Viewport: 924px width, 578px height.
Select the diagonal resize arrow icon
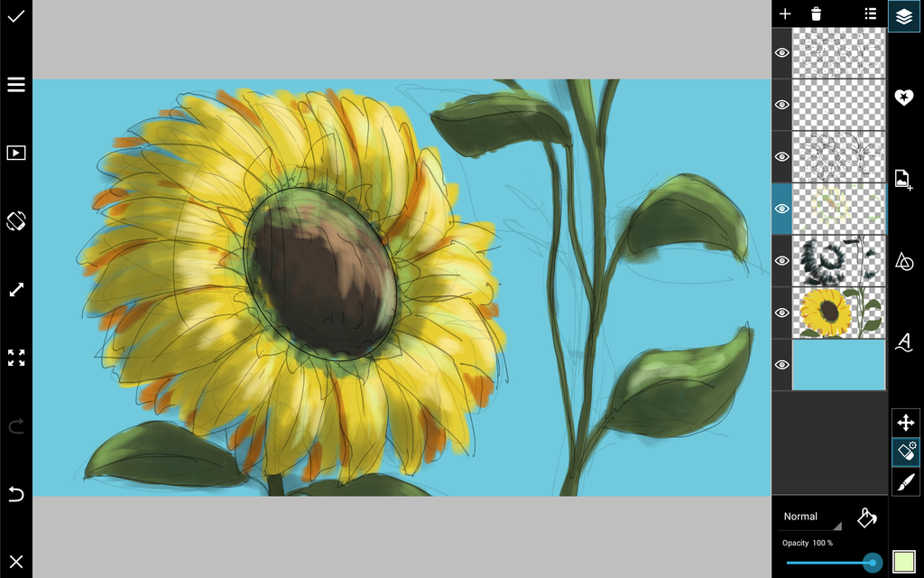click(x=16, y=290)
